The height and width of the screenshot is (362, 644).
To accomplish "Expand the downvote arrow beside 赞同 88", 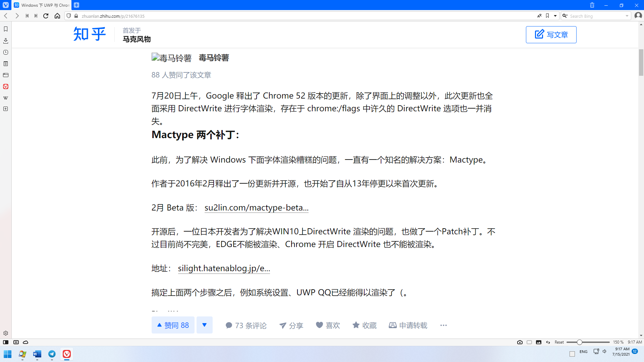I will pyautogui.click(x=204, y=325).
